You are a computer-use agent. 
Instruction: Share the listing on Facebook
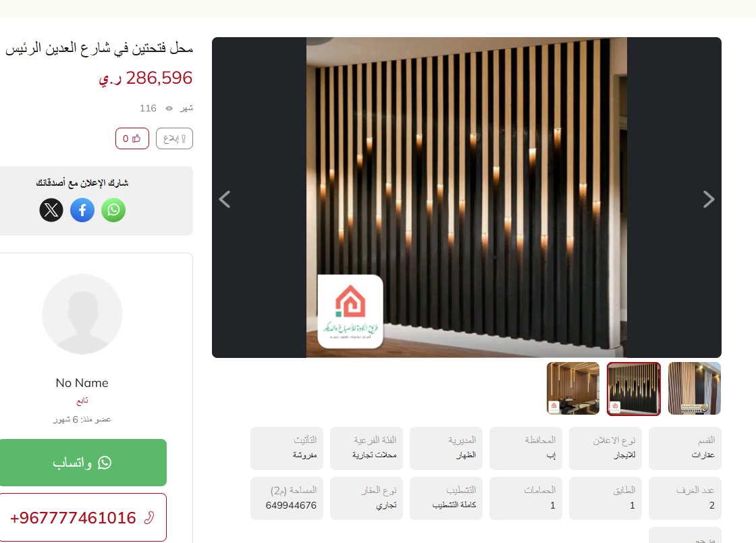(x=82, y=210)
